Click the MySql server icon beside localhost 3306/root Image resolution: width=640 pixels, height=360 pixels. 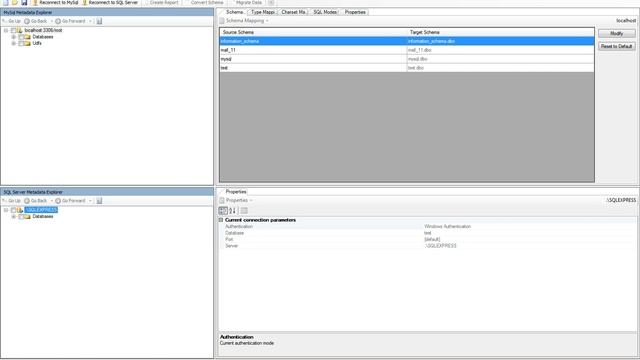click(x=20, y=30)
